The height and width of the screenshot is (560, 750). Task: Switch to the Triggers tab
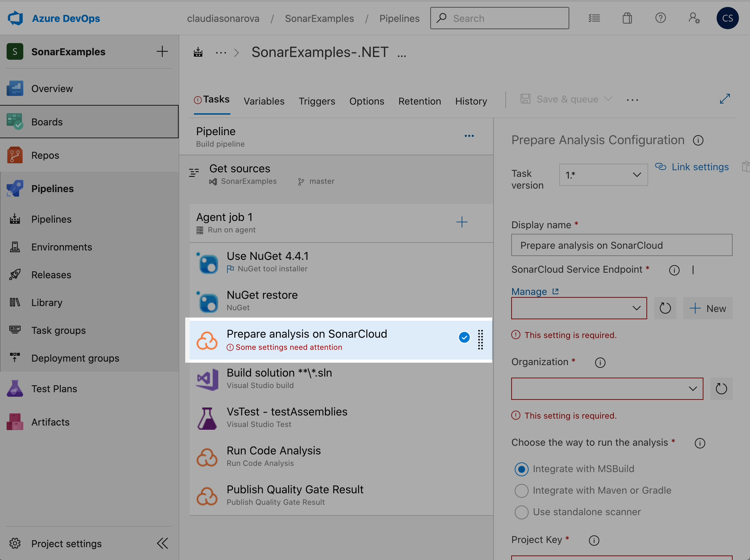[317, 101]
